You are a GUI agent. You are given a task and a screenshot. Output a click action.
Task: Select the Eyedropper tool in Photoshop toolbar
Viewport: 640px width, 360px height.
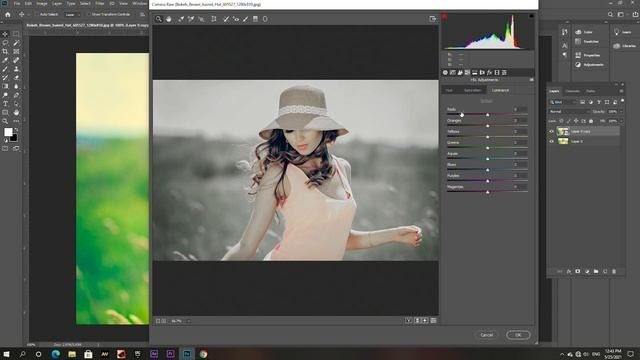[x=5, y=60]
